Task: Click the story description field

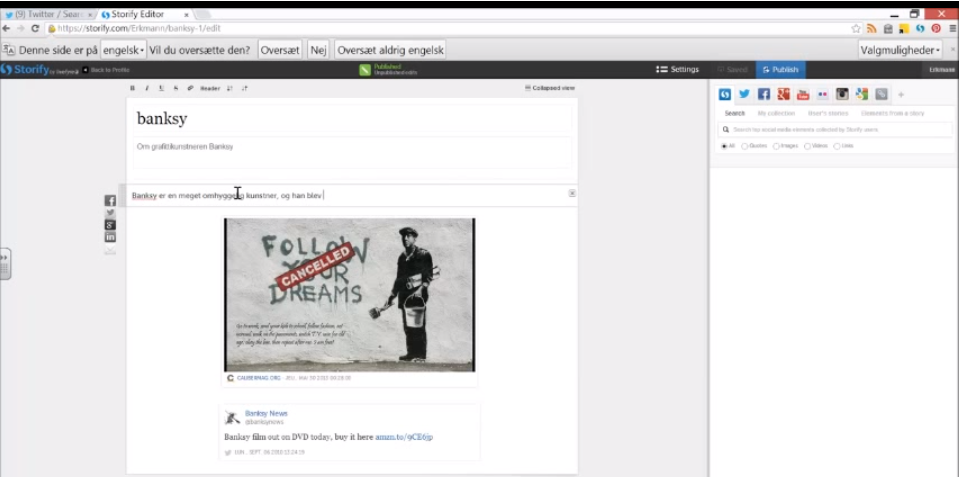Action: [352, 152]
